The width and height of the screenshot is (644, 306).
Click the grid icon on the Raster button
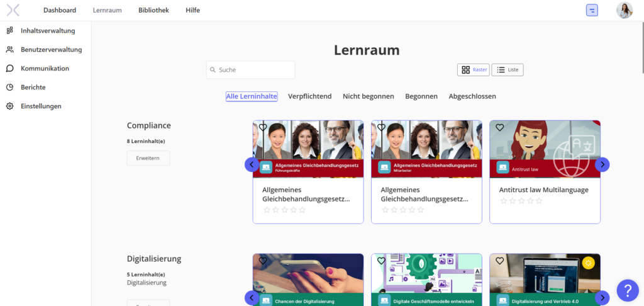pos(466,70)
